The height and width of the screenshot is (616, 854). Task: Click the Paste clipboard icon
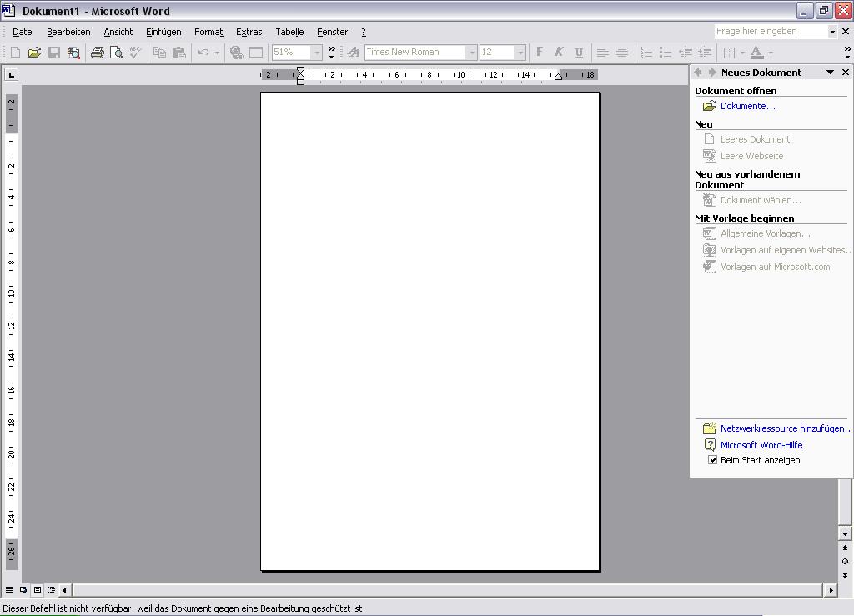178,53
